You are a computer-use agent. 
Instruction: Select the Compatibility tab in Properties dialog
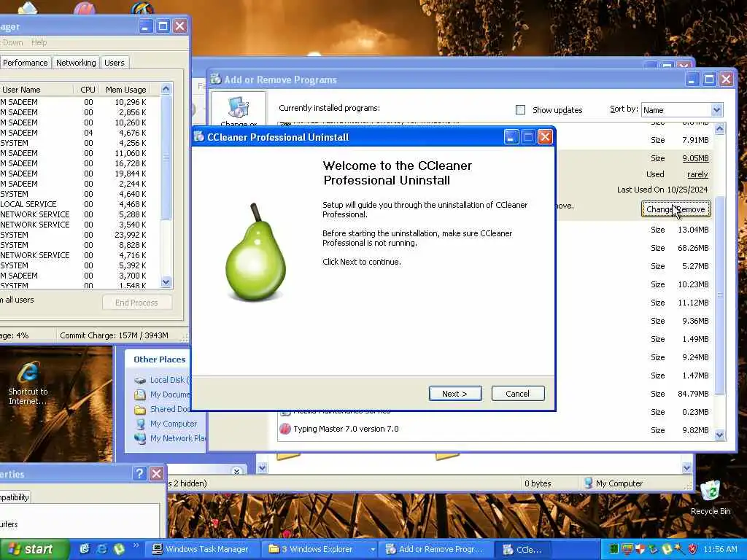[15, 497]
